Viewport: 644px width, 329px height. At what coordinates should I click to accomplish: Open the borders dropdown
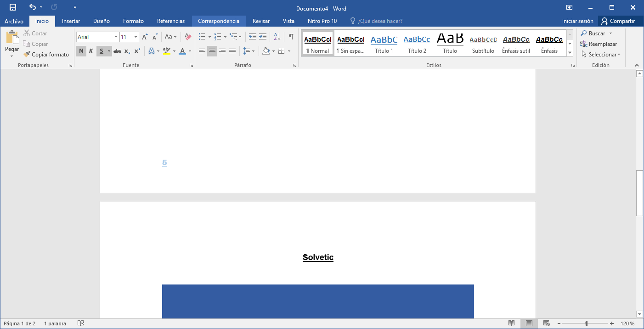coord(289,51)
